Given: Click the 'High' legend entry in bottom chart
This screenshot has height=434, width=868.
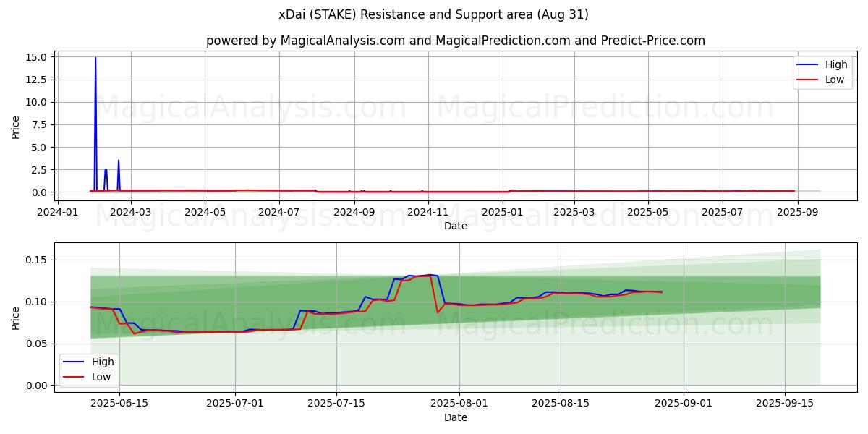Looking at the screenshot, I should pos(88,362).
